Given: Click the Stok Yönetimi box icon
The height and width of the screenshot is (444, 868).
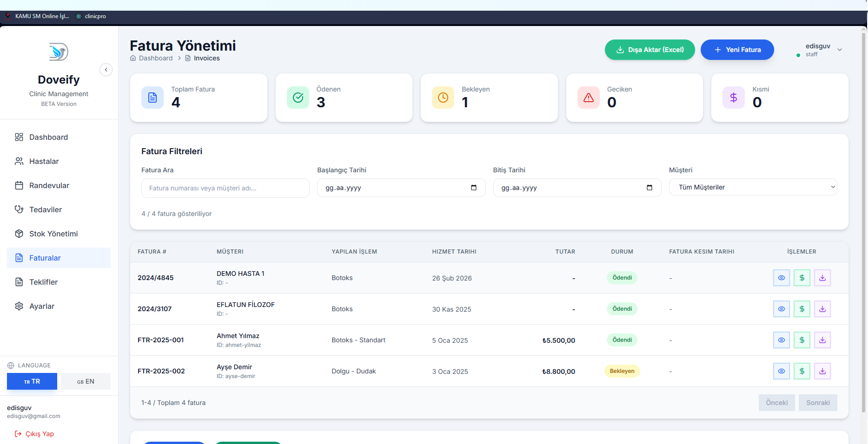Looking at the screenshot, I should [x=19, y=233].
